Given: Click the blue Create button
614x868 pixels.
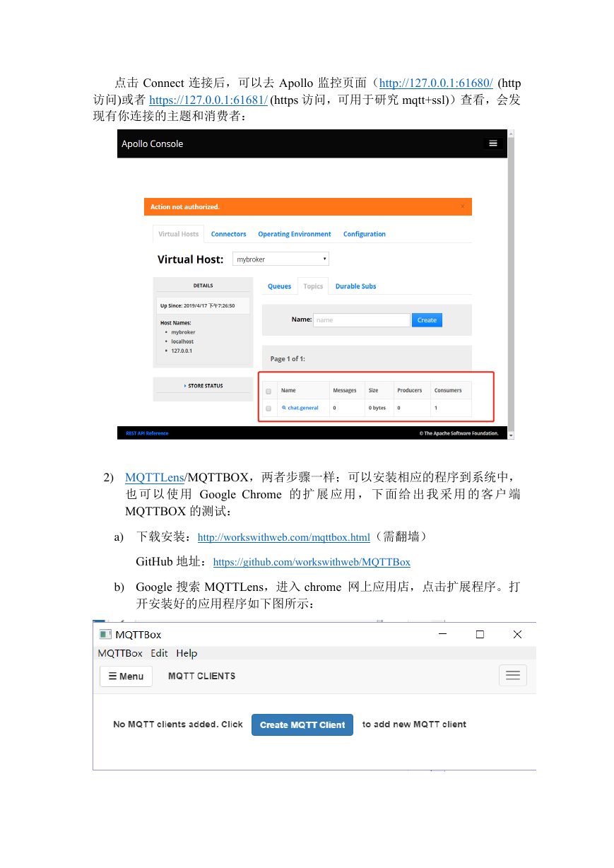Looking at the screenshot, I should pos(427,320).
